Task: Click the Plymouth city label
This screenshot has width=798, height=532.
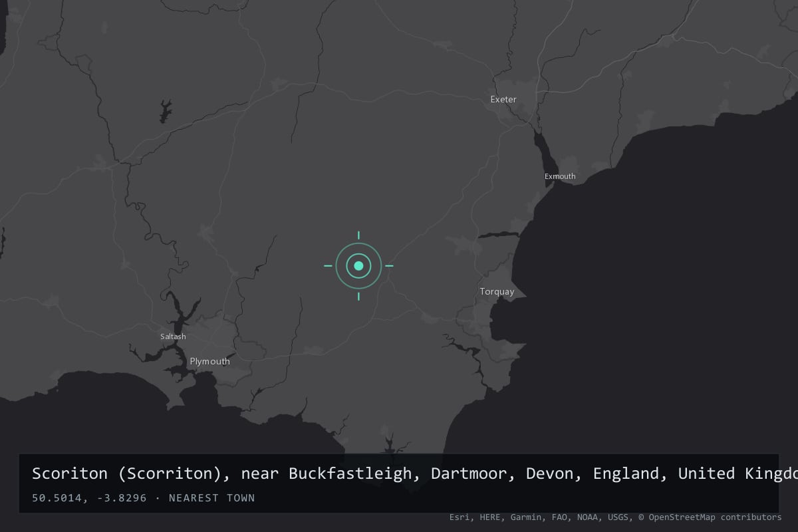Action: 209,361
